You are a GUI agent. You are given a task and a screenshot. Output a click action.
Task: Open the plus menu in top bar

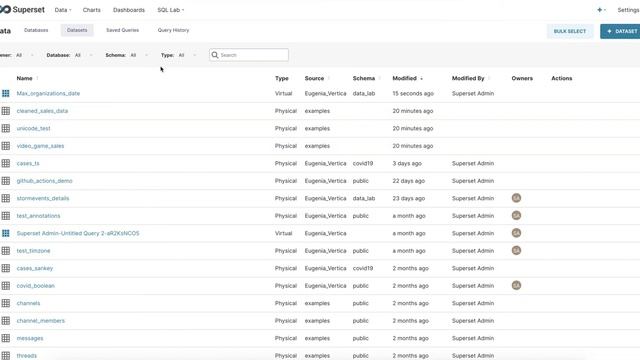click(601, 10)
